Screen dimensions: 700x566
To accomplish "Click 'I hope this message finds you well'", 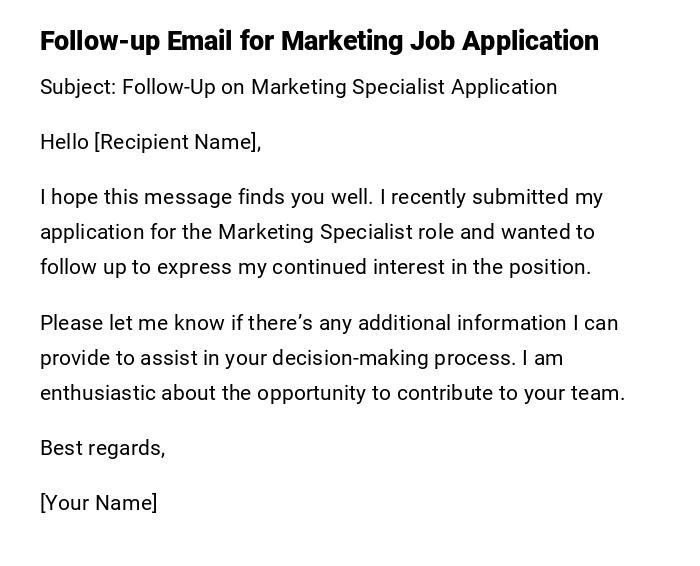I will (205, 197).
